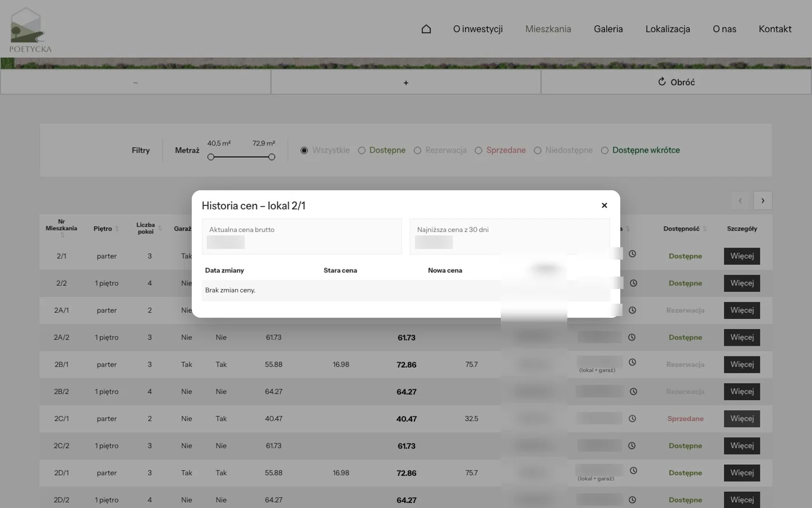Select the Niedostępne filter radio
Image resolution: width=812 pixels, height=508 pixels.
(537, 150)
